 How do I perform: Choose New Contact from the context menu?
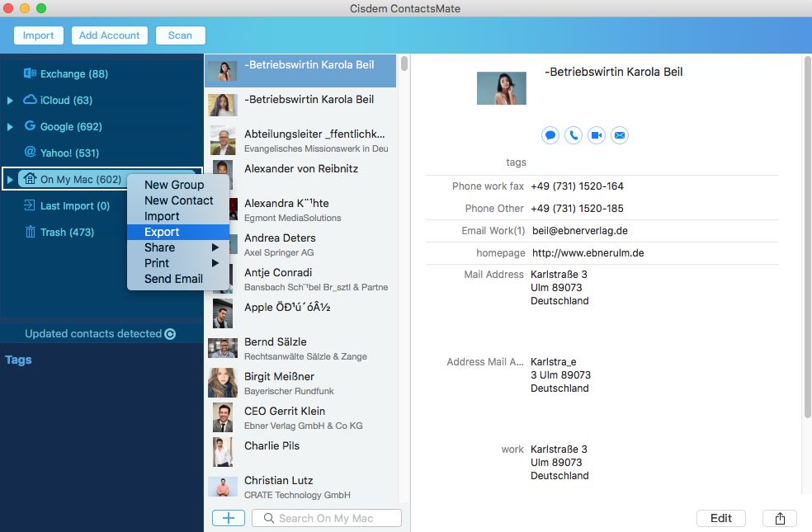(x=178, y=200)
